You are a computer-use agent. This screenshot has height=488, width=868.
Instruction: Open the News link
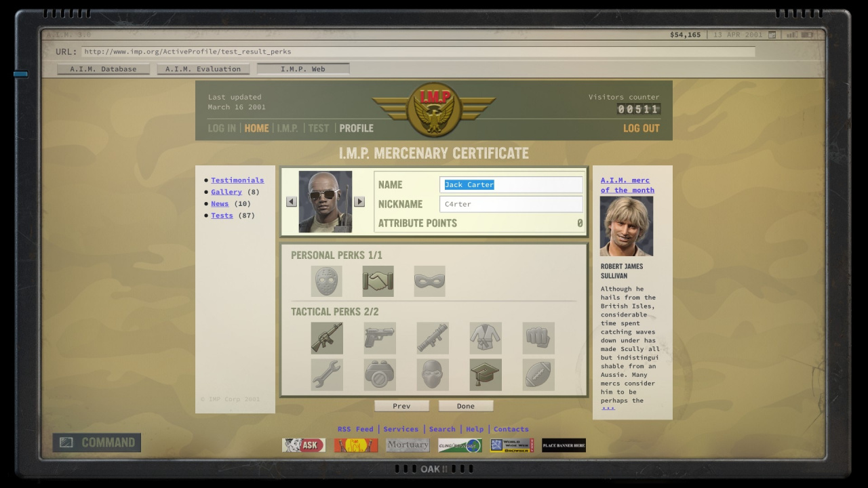pyautogui.click(x=220, y=203)
